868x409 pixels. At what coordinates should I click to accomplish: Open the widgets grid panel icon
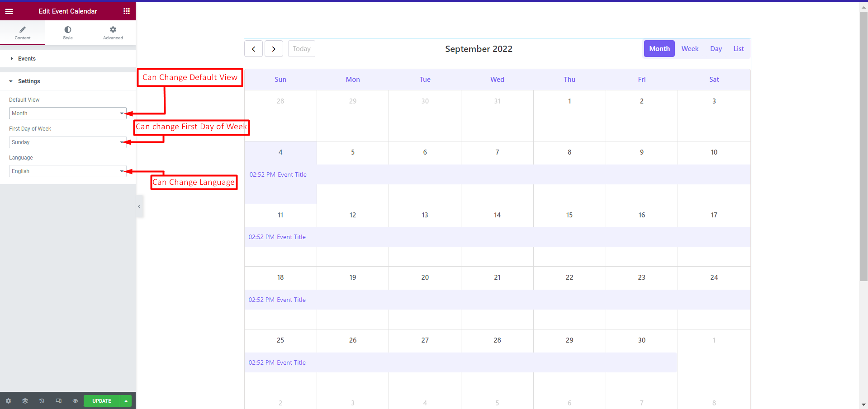click(127, 11)
